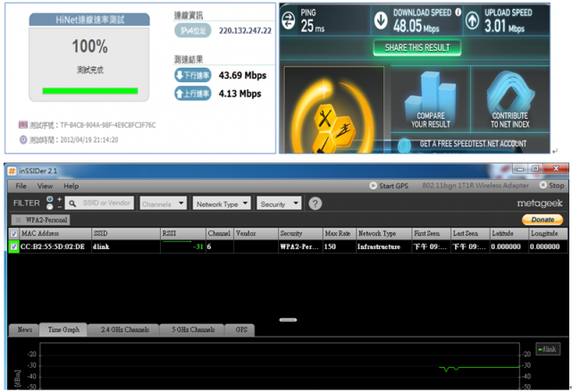Sort by Latitude column header
Viewport: 572px width, 392px height.
(x=509, y=234)
